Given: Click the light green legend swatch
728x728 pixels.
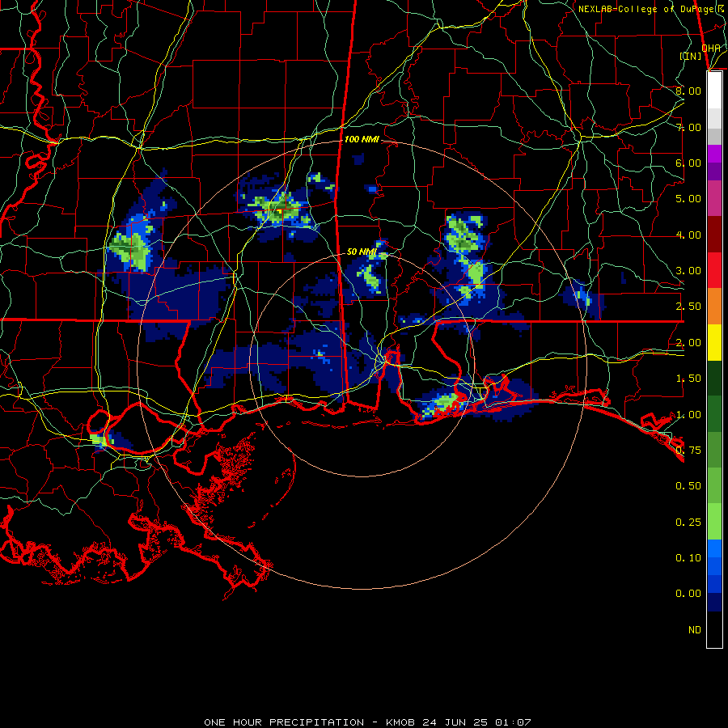Looking at the screenshot, I should coord(714,522).
